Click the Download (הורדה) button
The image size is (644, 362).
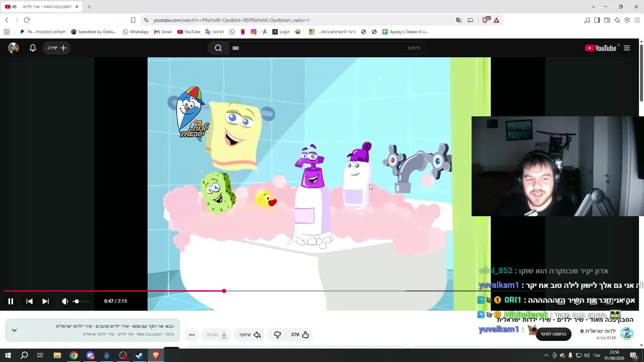tap(217, 335)
